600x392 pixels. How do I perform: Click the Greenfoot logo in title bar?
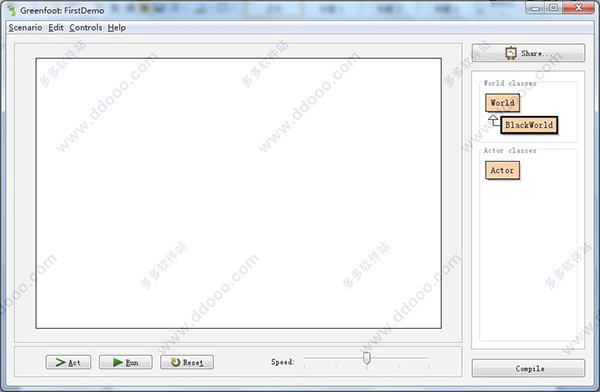[x=11, y=10]
